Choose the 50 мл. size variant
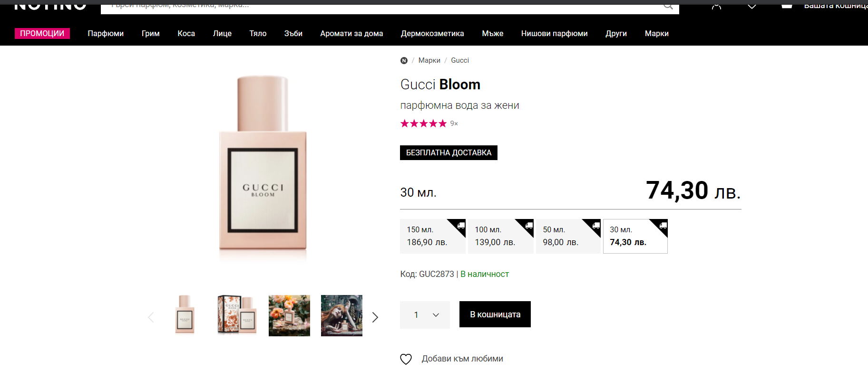 [568, 236]
